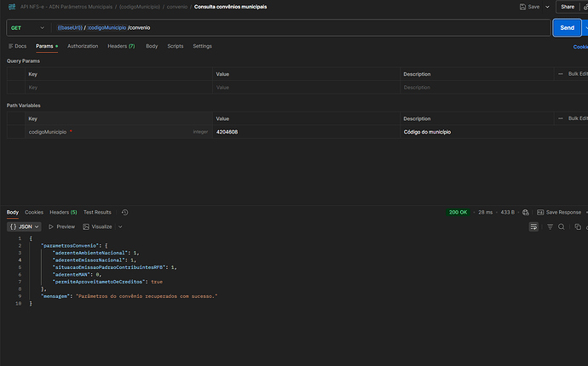Screen dimensions: 588x366
Task: Click the Save Response icon
Action: [x=540, y=212]
